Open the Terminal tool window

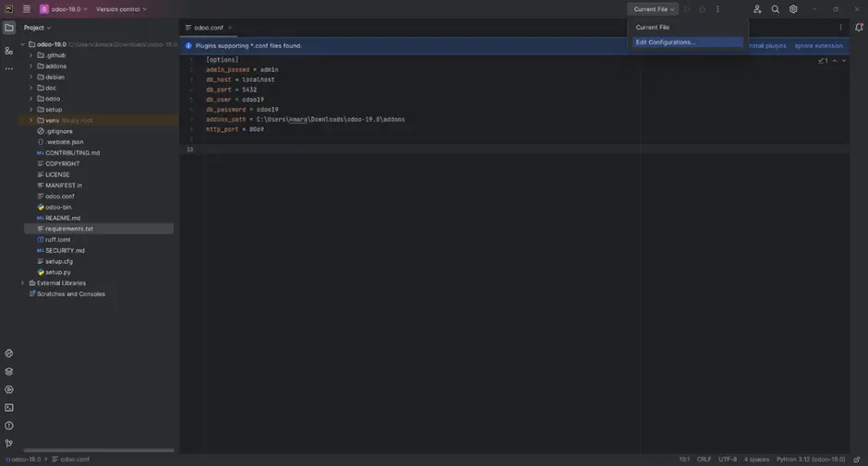(x=9, y=408)
